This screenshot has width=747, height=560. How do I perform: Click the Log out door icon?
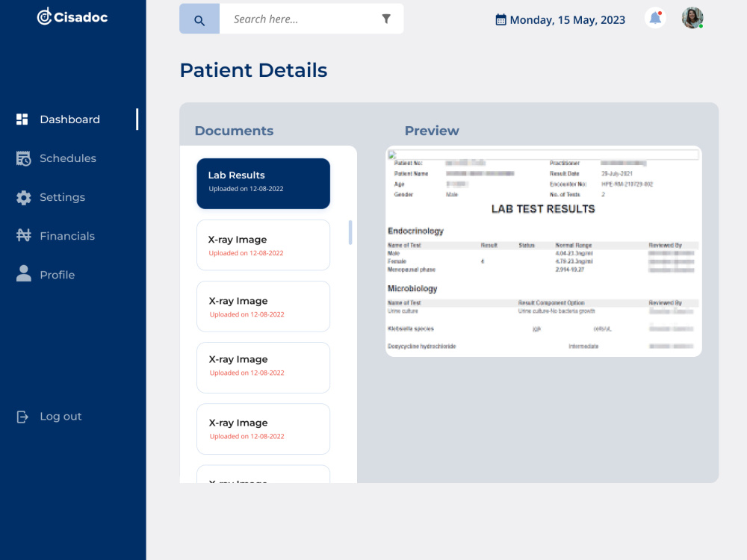(x=22, y=417)
